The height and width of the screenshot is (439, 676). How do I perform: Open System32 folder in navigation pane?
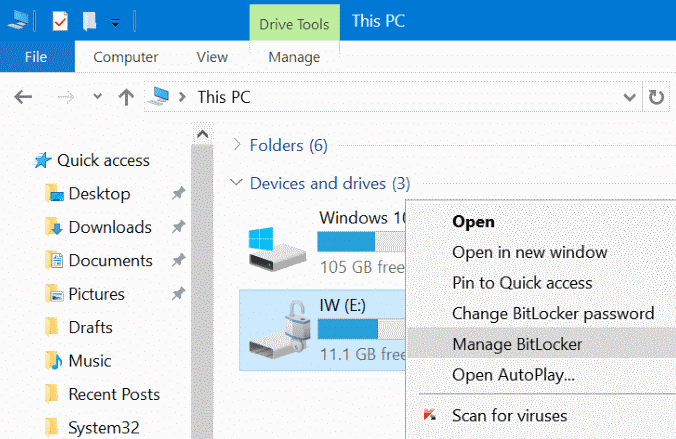[104, 427]
